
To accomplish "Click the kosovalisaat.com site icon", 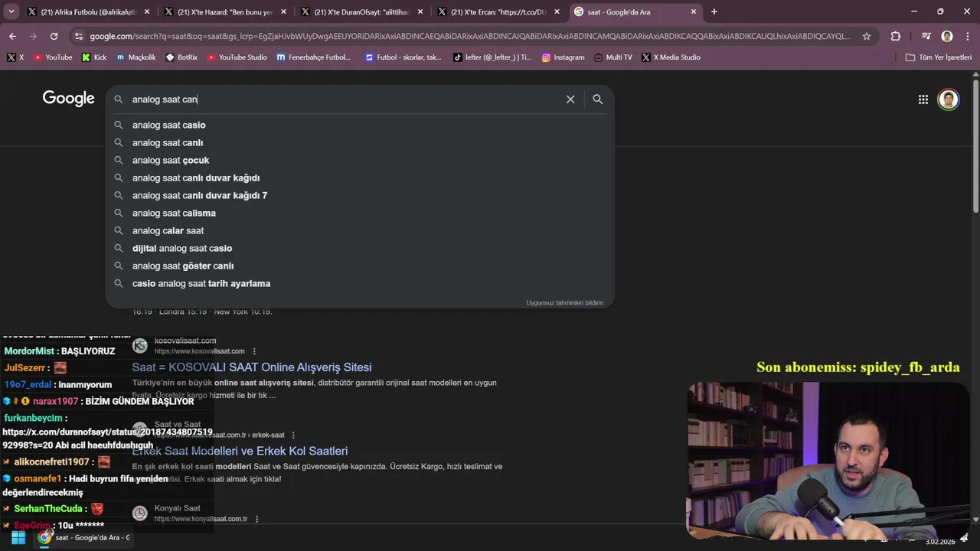I will pyautogui.click(x=140, y=346).
